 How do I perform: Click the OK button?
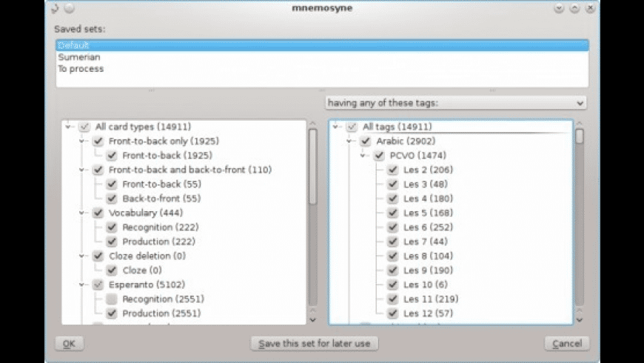pos(69,344)
